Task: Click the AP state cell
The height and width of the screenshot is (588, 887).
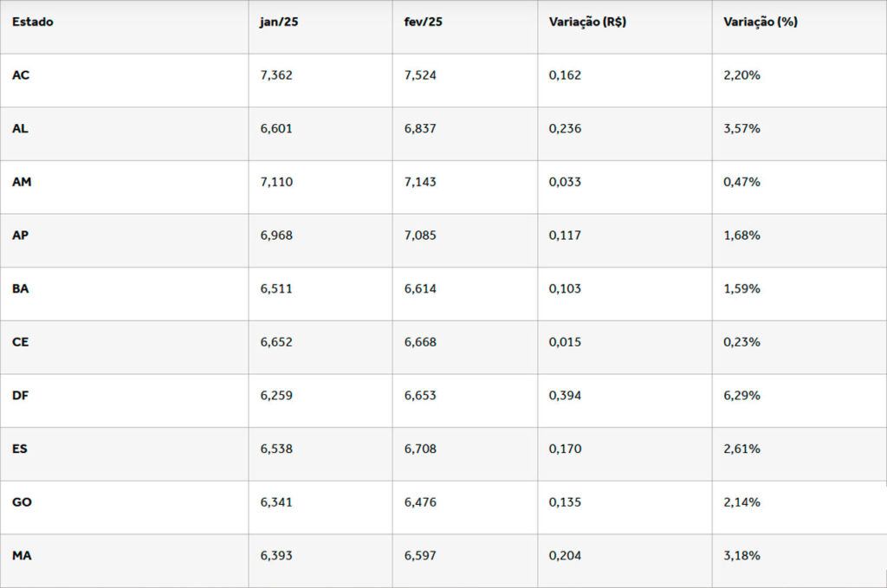Action: (20, 236)
